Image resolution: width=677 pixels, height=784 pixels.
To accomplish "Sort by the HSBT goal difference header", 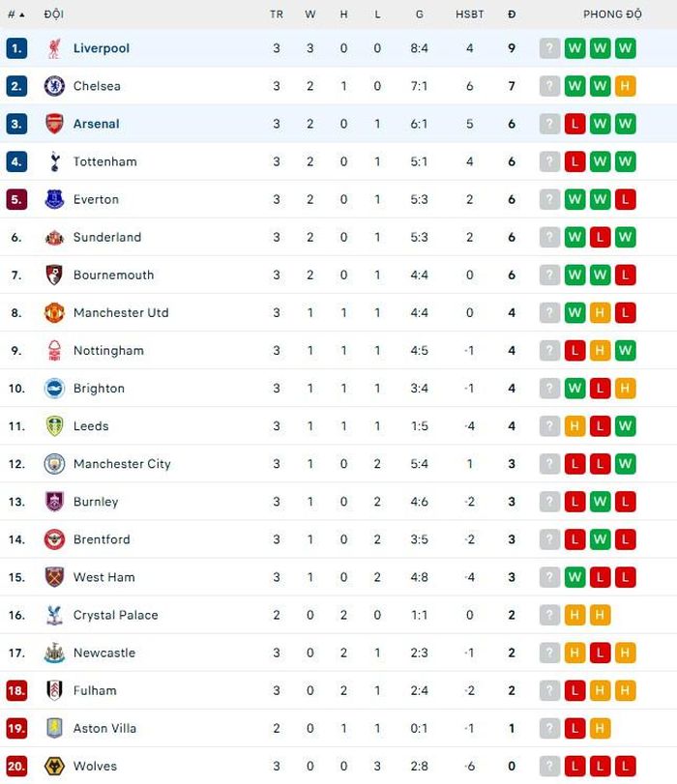I will 469,15.
